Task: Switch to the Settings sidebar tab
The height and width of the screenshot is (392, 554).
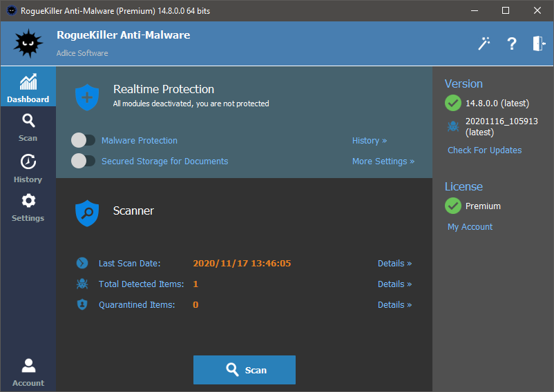Action: [x=28, y=207]
